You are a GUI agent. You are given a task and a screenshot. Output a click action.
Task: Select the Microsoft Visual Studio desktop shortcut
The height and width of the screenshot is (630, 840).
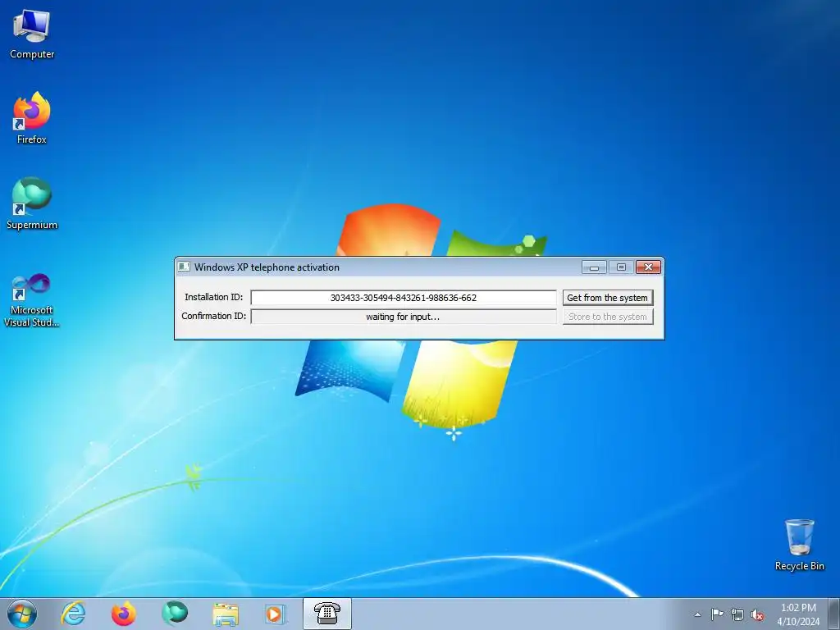(x=32, y=300)
